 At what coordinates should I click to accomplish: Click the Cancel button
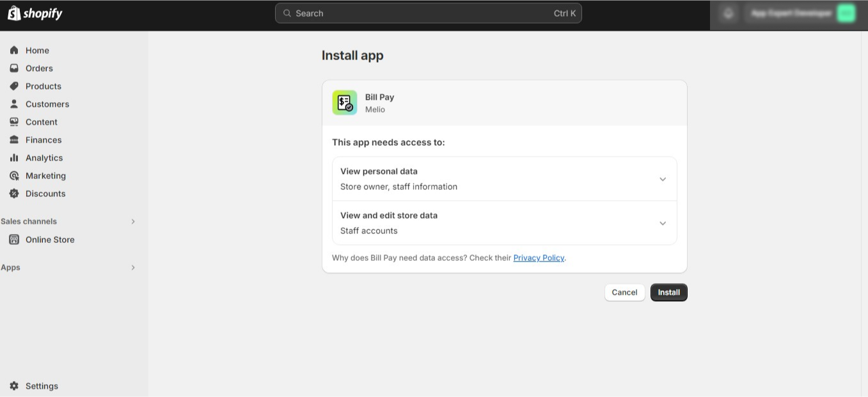(x=624, y=292)
